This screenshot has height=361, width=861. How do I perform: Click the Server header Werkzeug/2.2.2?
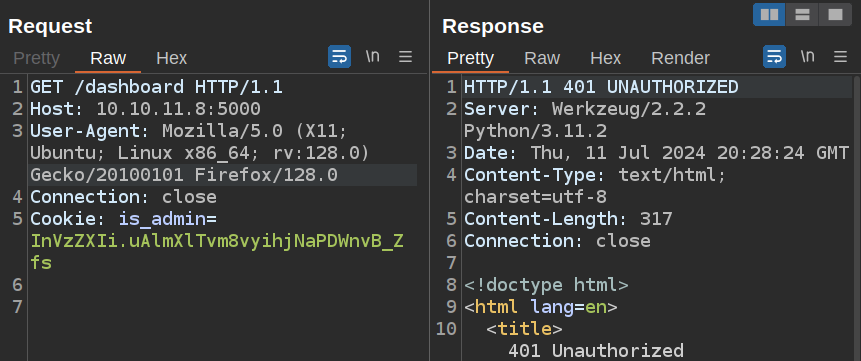585,109
